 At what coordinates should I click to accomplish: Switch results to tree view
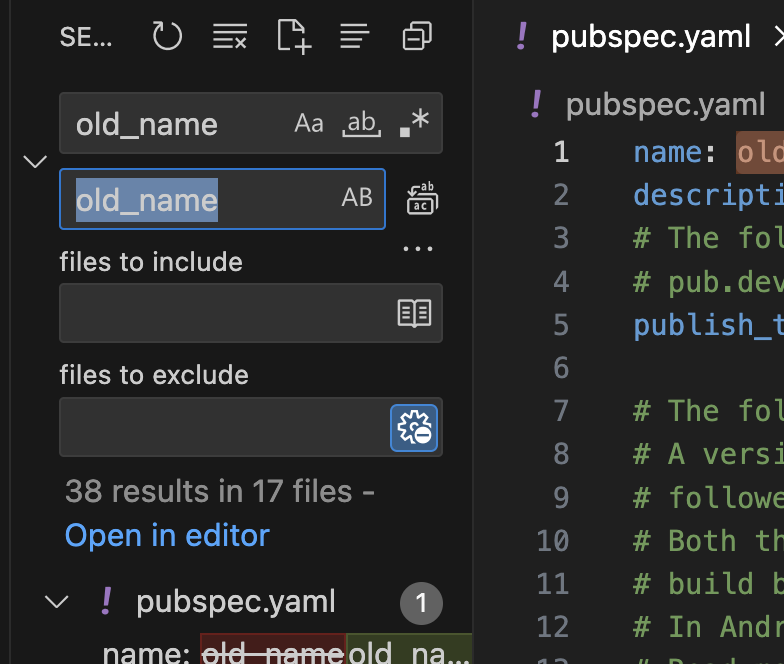point(355,37)
